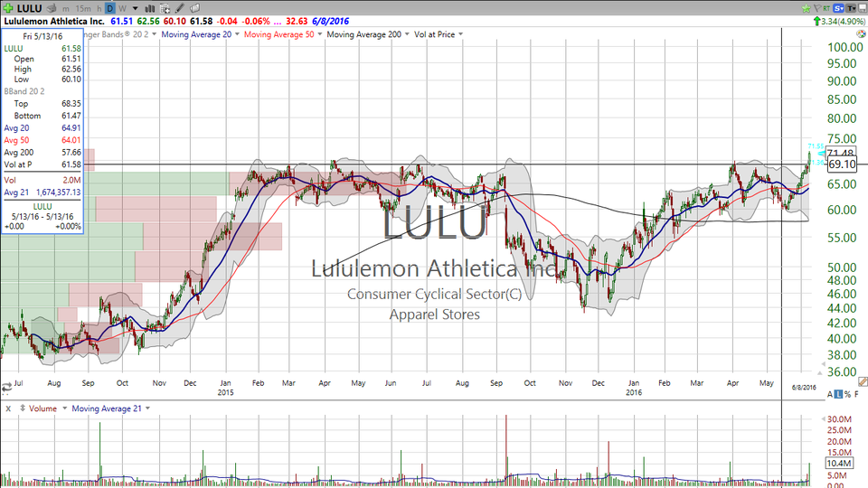Click the header high price 62.56
868x488 pixels.
147,21
